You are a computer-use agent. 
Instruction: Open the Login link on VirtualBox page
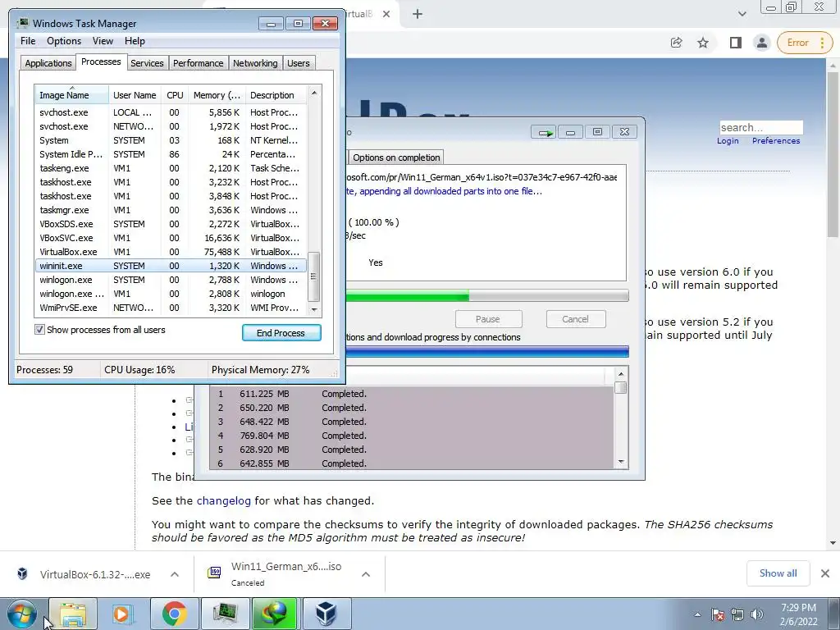(x=728, y=141)
